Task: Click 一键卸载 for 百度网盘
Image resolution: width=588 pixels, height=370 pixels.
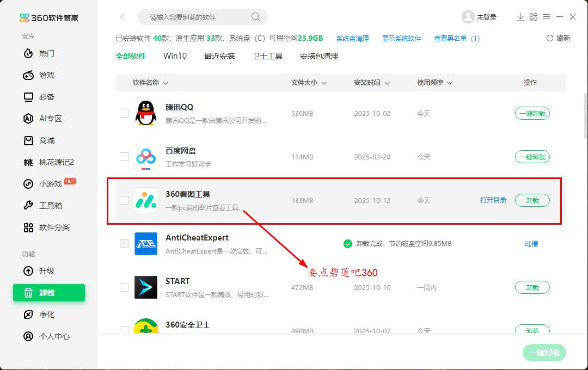Action: click(x=532, y=157)
